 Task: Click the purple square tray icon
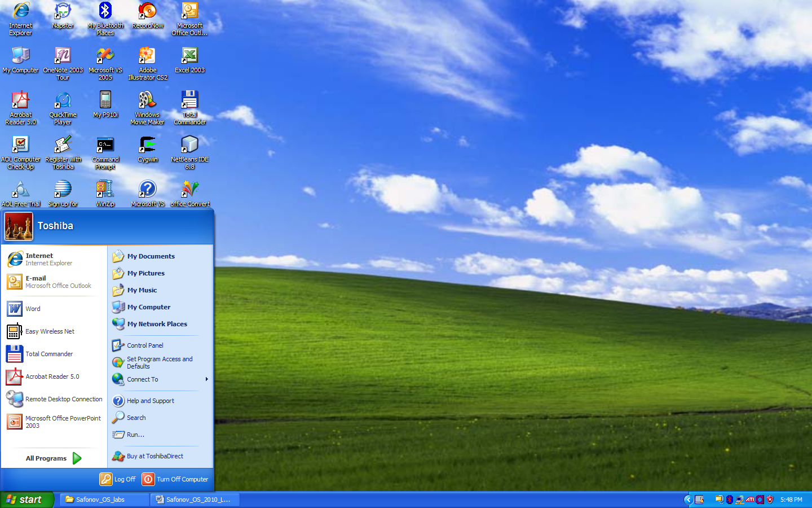pos(760,500)
